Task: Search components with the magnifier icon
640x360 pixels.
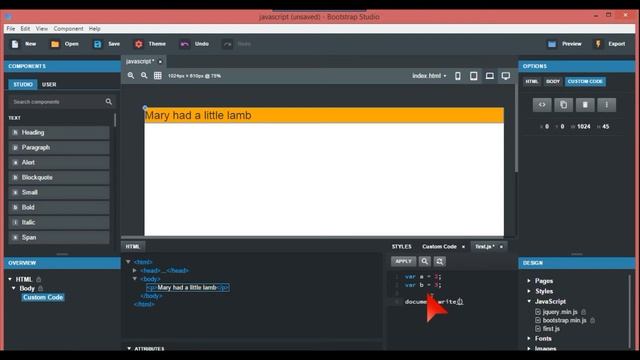Action: [109, 102]
